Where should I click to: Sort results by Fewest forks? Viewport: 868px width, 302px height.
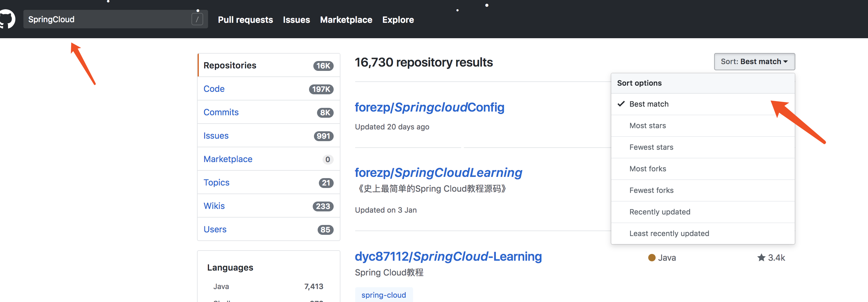pos(702,190)
